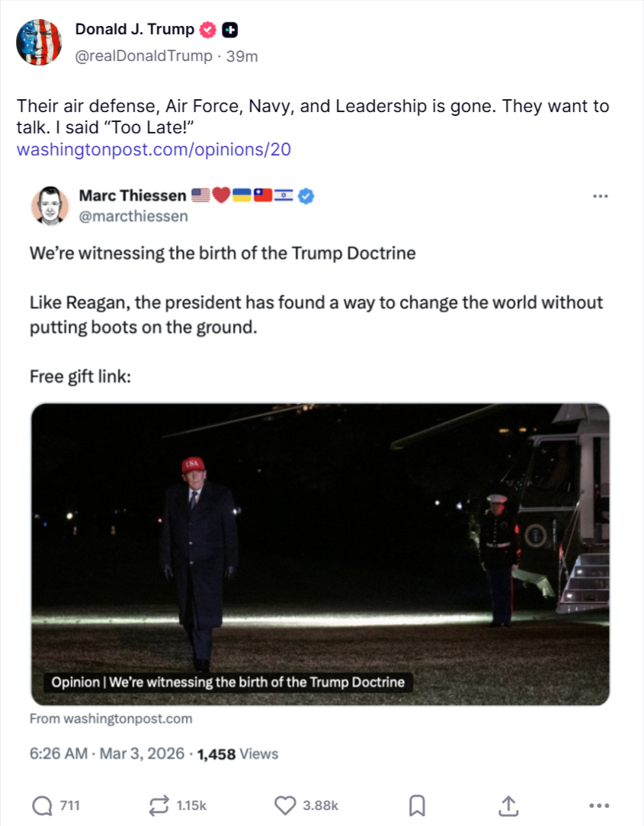This screenshot has width=644, height=826.
Task: Click Marc Thiessen's blue verified checkmark
Action: (306, 196)
